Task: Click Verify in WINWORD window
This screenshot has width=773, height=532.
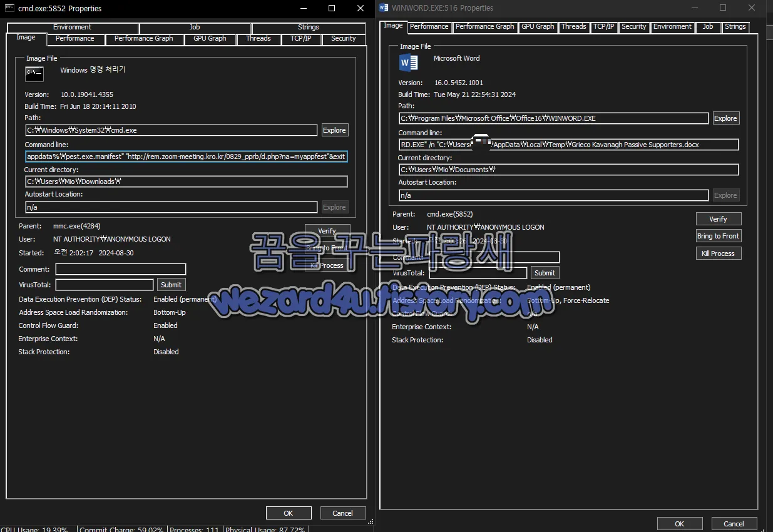Action: [719, 219]
